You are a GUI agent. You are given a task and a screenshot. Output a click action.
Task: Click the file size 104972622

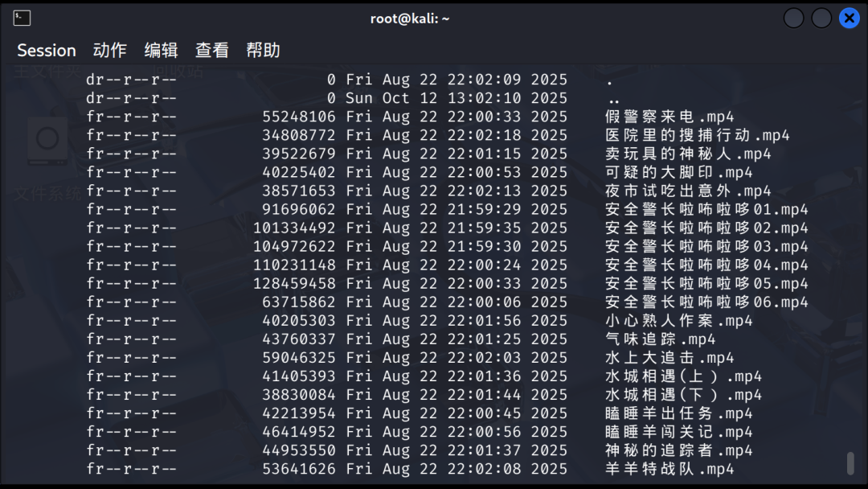coord(294,247)
